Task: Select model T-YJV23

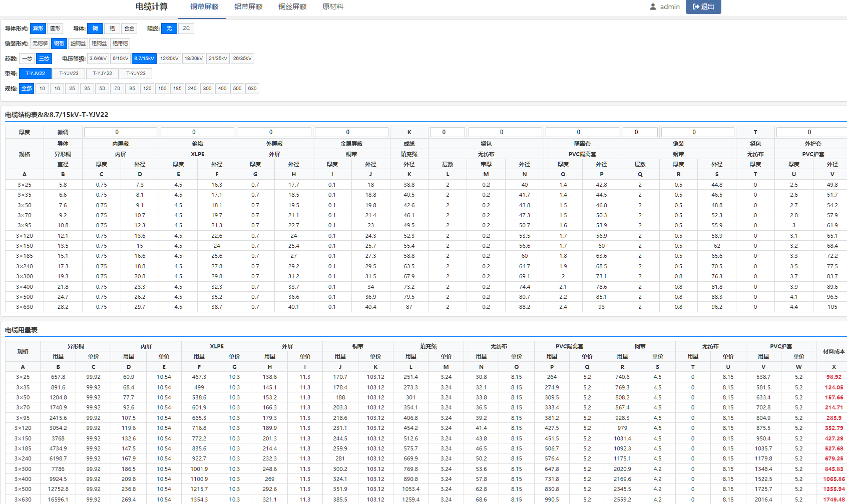Action: point(69,74)
